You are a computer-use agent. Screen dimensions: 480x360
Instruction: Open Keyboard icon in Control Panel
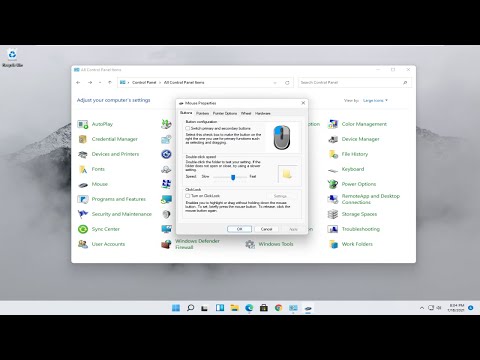[333, 170]
